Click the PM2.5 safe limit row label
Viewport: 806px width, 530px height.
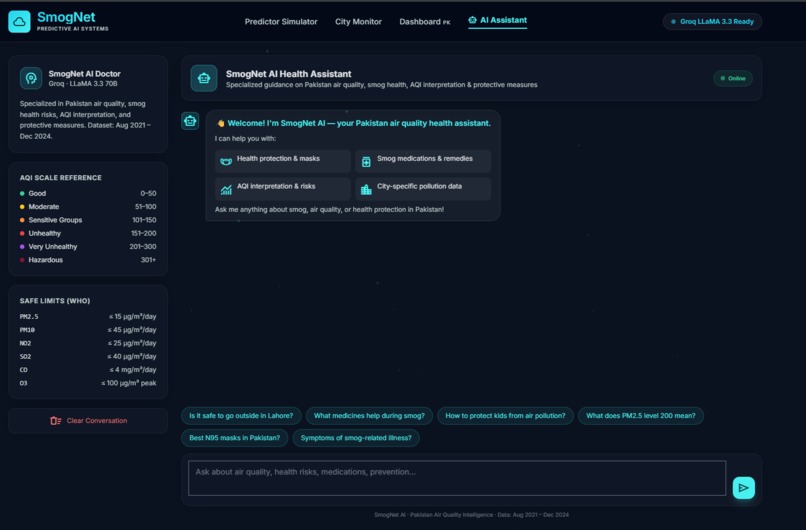pos(29,317)
